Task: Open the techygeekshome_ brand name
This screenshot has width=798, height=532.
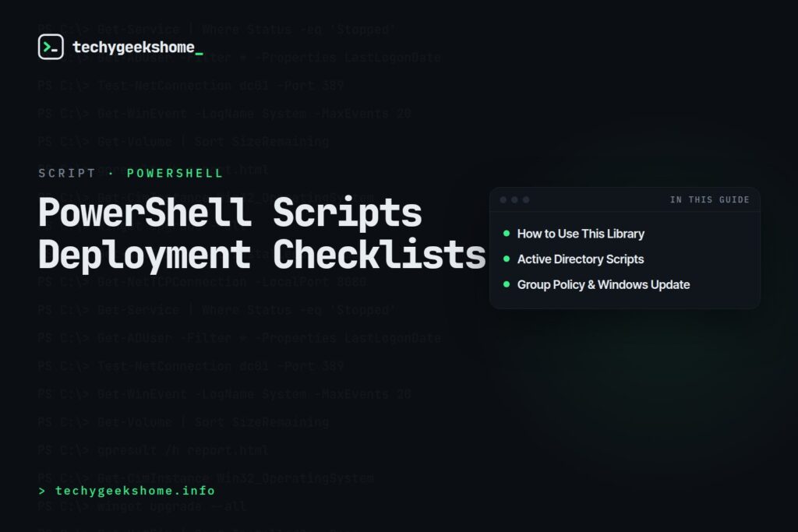Action: 137,48
